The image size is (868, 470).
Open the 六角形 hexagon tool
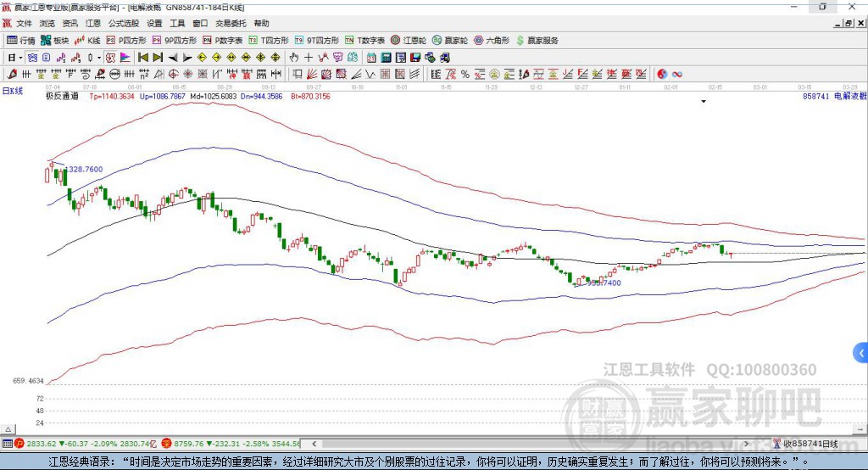492,41
